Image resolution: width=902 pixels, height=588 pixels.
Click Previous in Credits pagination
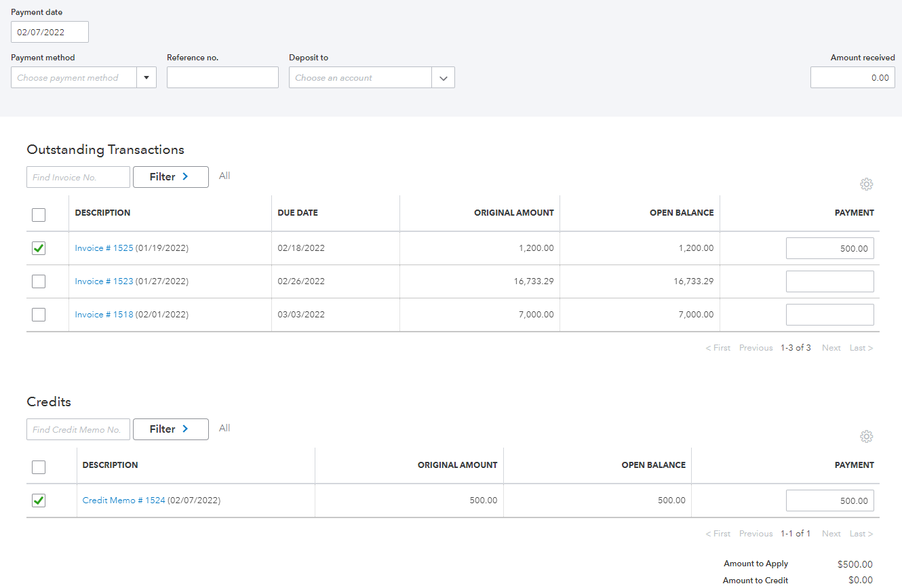pyautogui.click(x=756, y=533)
